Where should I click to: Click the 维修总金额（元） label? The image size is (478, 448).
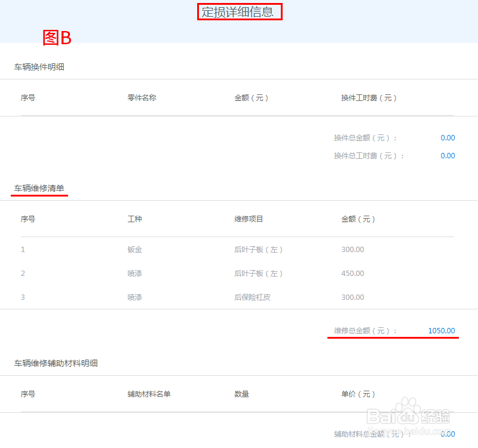(x=365, y=331)
